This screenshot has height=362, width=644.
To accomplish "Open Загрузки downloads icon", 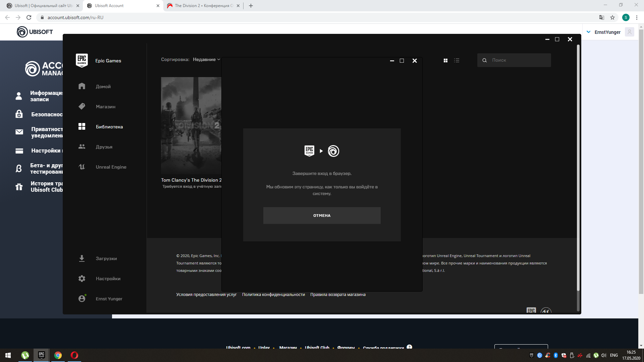I will click(x=82, y=258).
